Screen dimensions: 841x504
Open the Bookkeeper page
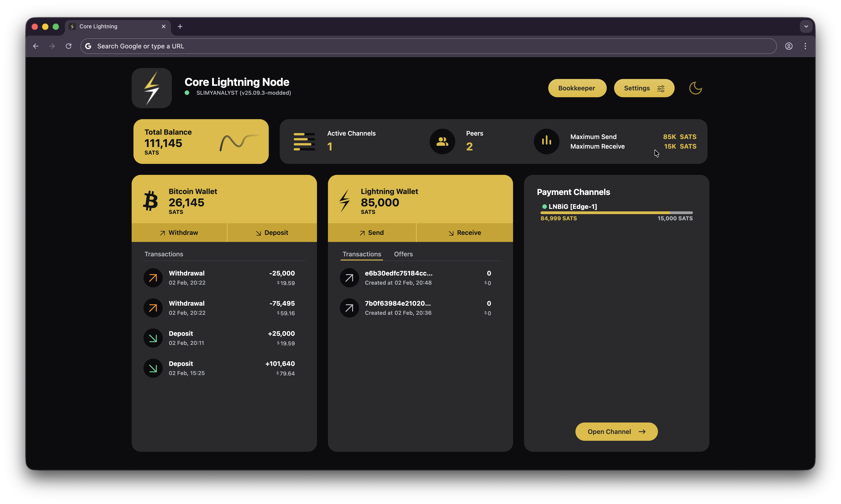577,88
